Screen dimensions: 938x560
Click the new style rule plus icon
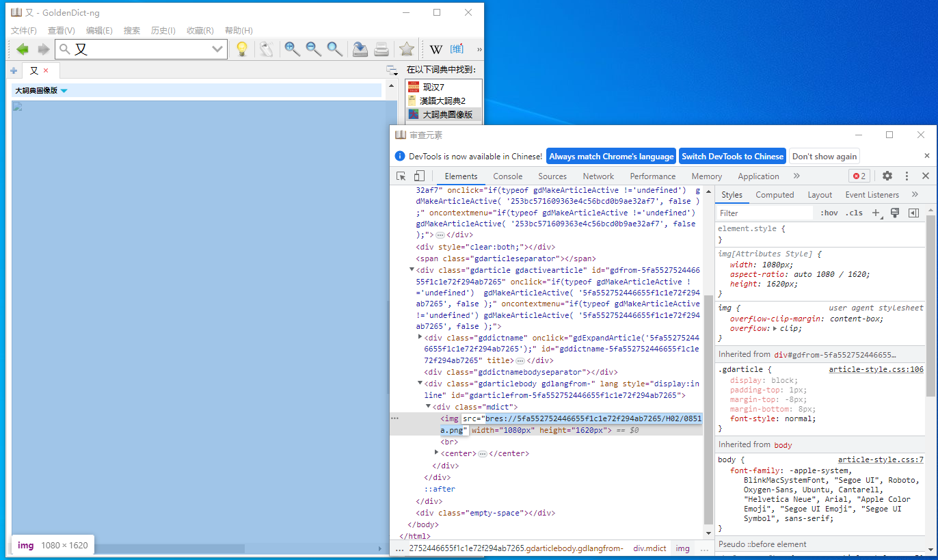tap(876, 213)
